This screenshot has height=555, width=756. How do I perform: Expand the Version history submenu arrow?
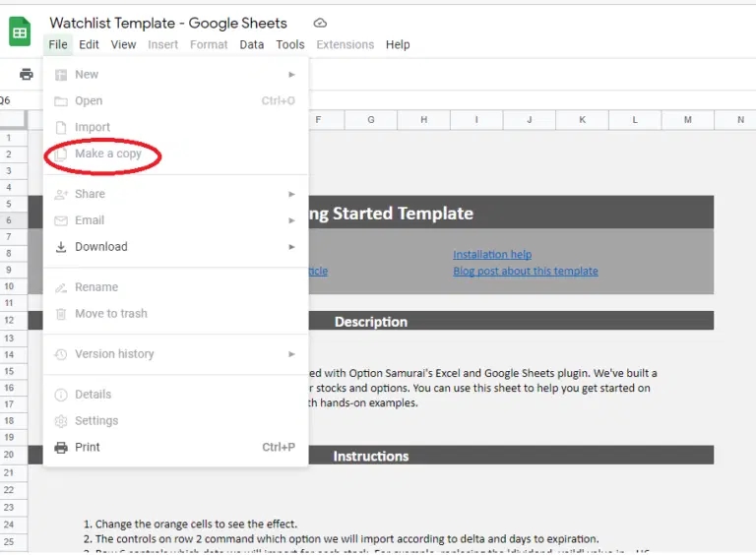[292, 354]
